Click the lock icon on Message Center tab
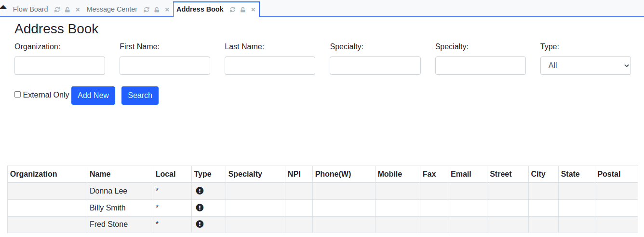Screen dimensions: 644x237 (157, 10)
